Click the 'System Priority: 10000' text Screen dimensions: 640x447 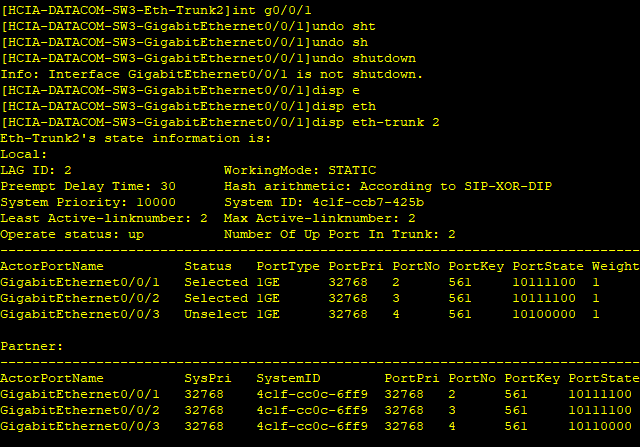pyautogui.click(x=88, y=202)
